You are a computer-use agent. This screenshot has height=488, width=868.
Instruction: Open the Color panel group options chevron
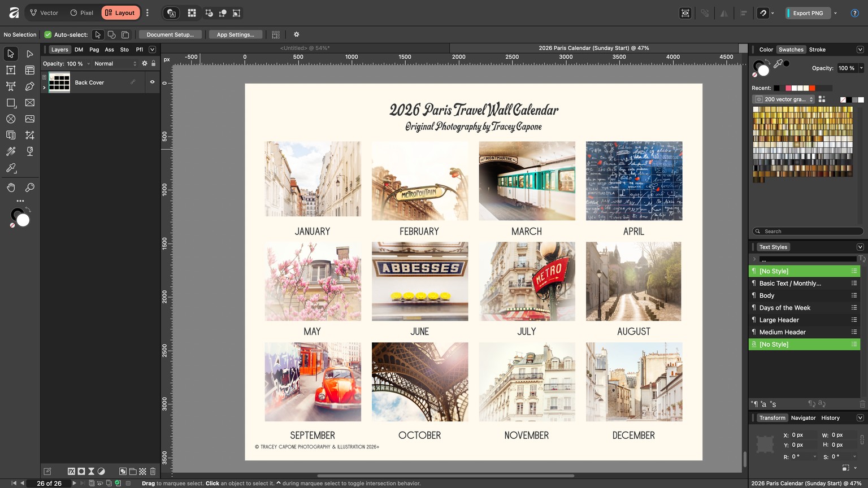(x=860, y=50)
